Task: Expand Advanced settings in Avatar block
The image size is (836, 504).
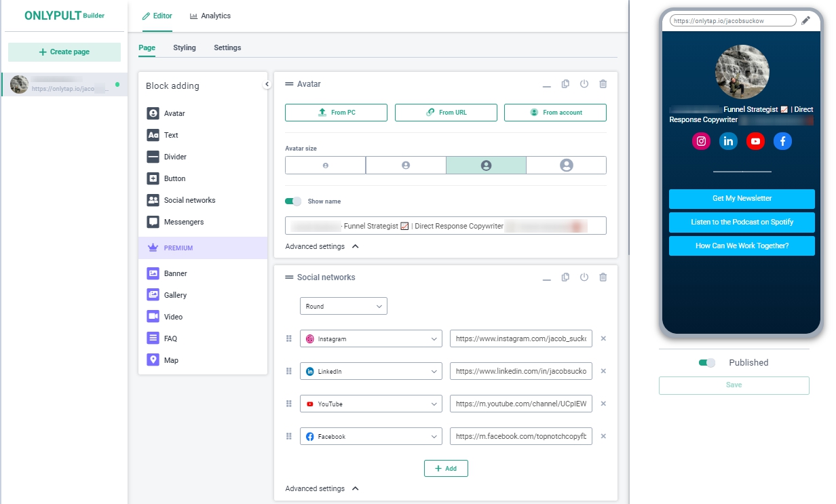Action: coord(322,246)
